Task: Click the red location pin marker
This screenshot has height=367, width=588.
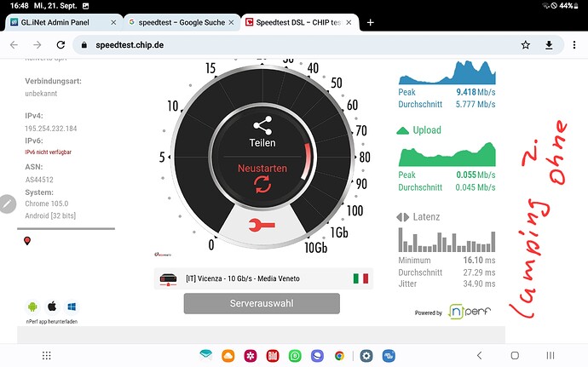Action: (x=27, y=242)
